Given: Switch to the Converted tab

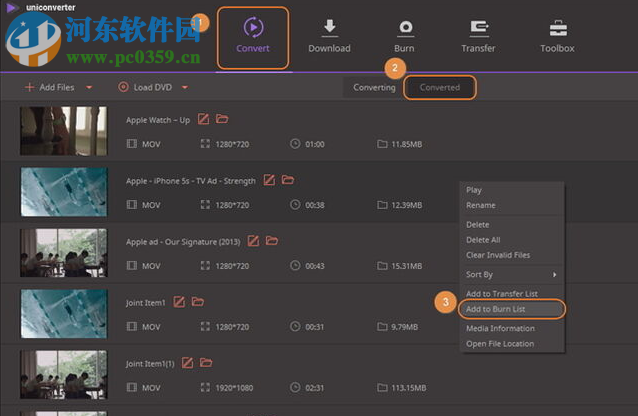Looking at the screenshot, I should 440,88.
